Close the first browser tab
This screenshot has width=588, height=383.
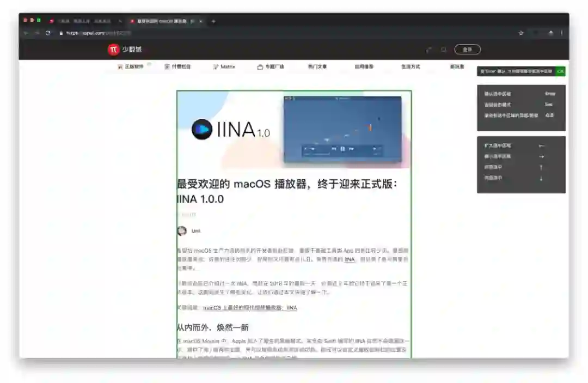(120, 21)
